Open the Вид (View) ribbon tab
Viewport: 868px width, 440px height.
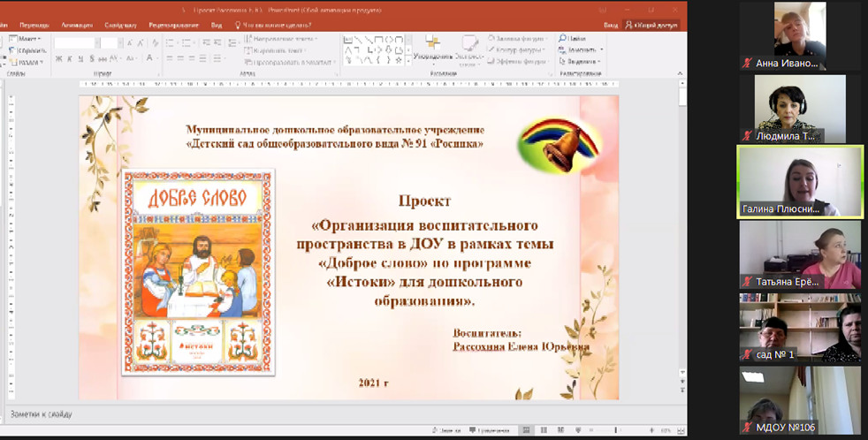pyautogui.click(x=217, y=26)
